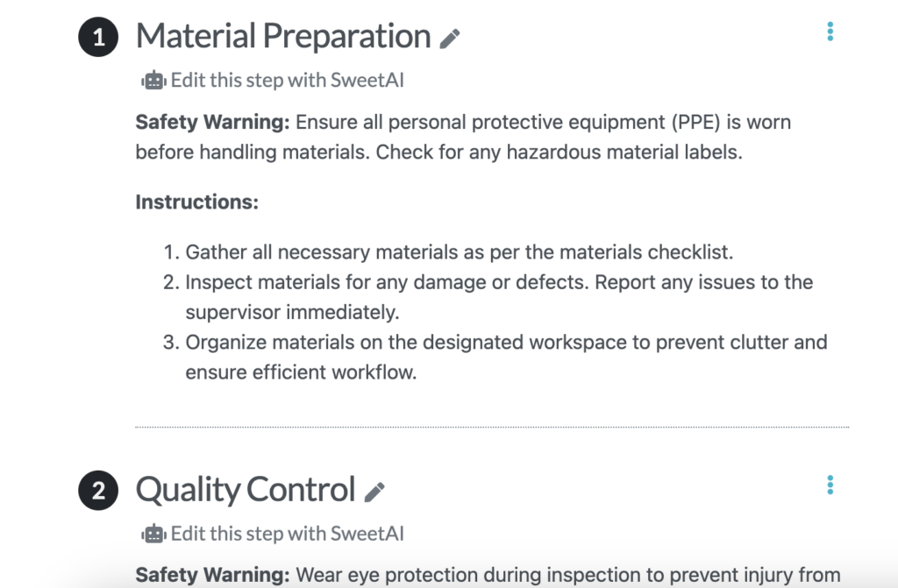This screenshot has height=588, width=898.
Task: Click the robot icon under Quality Control
Action: [153, 534]
